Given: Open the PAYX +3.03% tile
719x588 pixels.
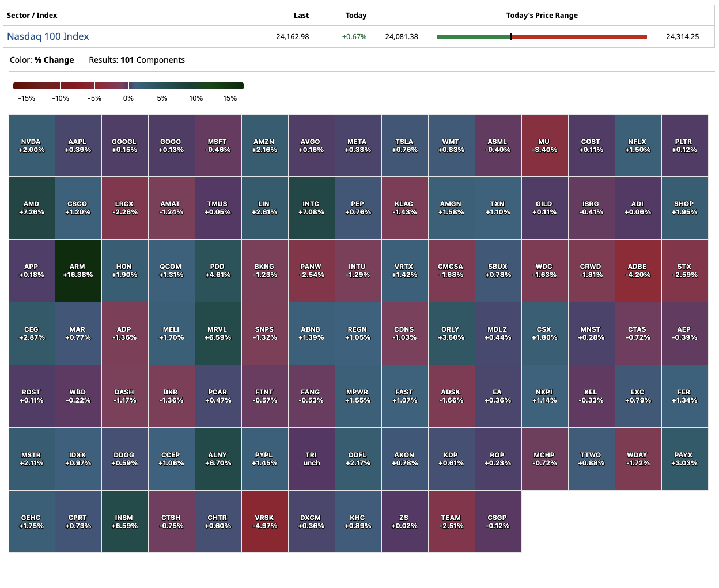Looking at the screenshot, I should click(x=684, y=458).
